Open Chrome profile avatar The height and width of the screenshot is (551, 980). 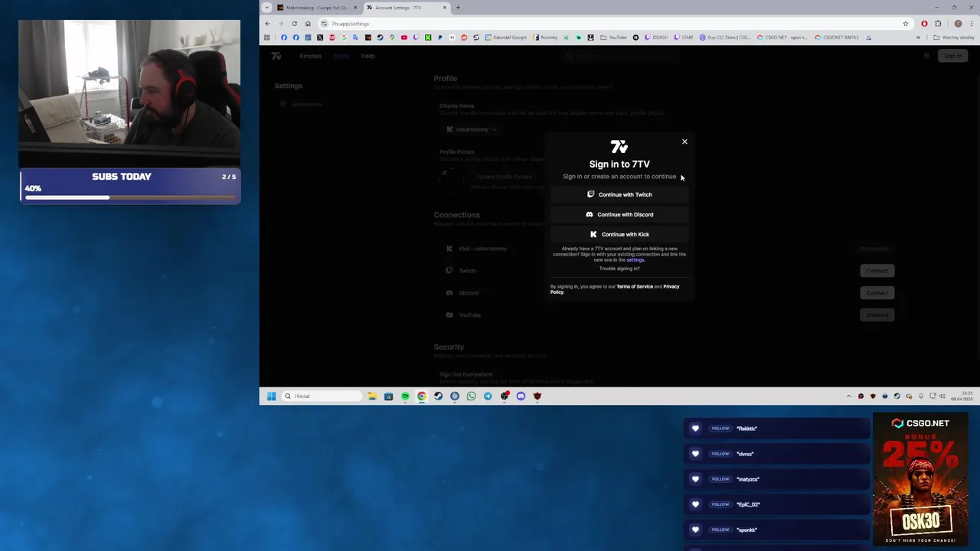[x=958, y=24]
